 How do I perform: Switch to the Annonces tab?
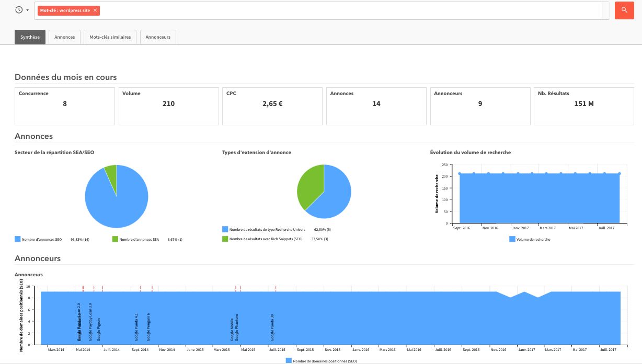(64, 37)
